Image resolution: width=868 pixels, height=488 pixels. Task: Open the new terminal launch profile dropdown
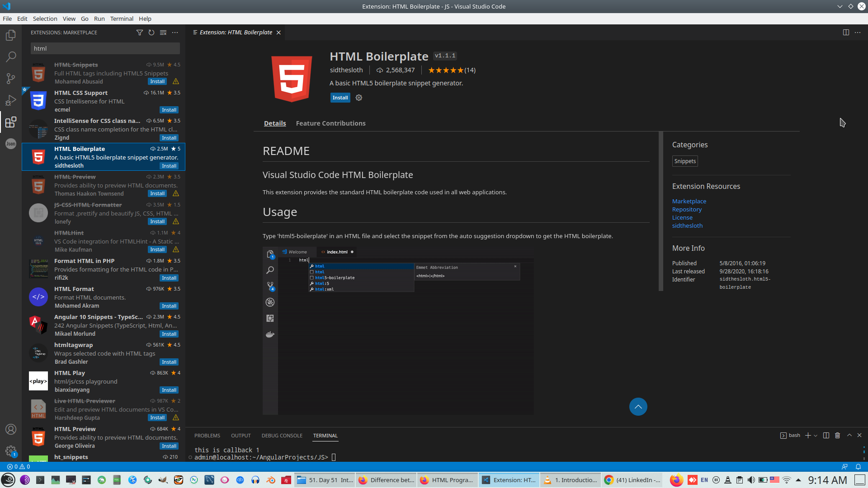click(x=816, y=436)
